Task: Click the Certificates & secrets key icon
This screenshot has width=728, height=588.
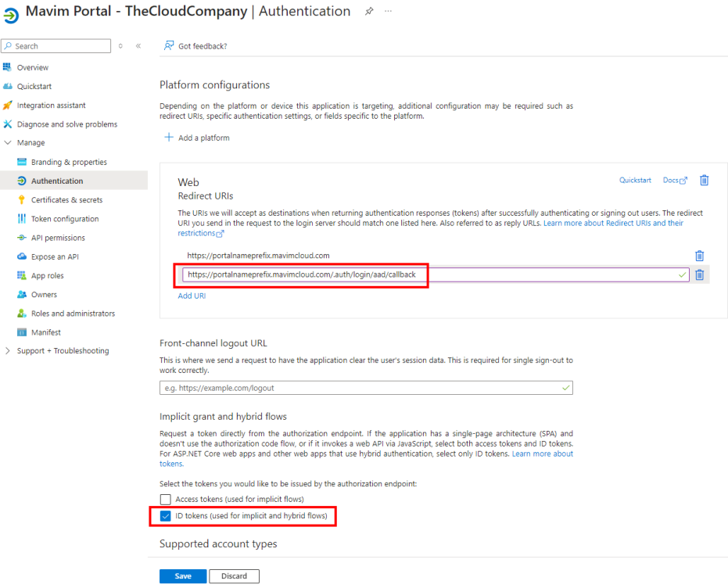Action: (x=22, y=199)
